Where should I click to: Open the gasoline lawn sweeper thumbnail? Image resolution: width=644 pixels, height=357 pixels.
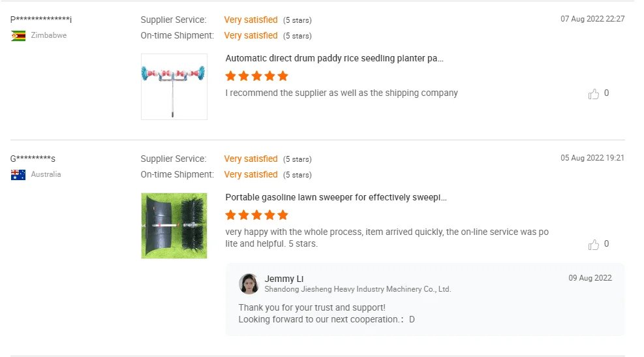point(174,226)
